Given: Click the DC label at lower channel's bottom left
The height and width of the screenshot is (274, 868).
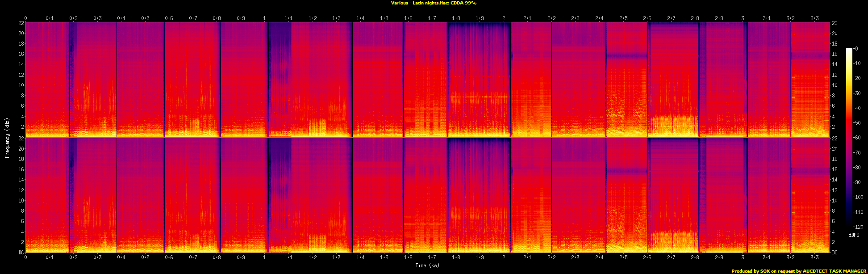Looking at the screenshot, I should pyautogui.click(x=21, y=253).
